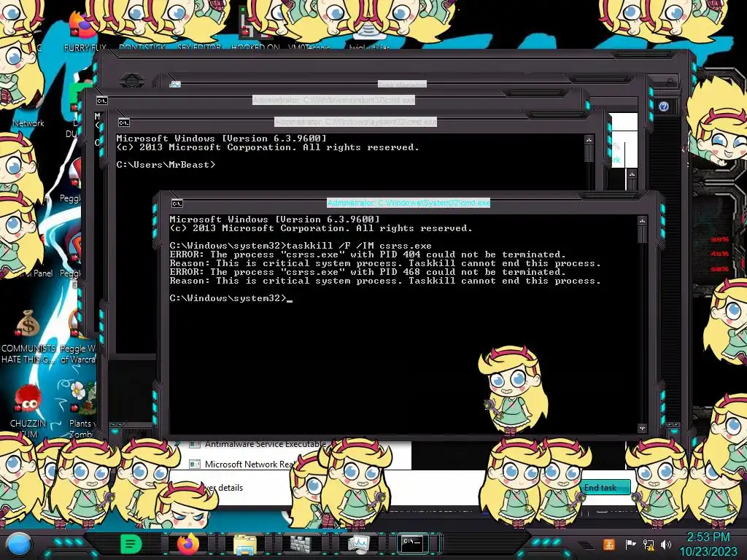
Task: Focus the front Administrator cmd.exe title bar
Action: pyautogui.click(x=409, y=203)
